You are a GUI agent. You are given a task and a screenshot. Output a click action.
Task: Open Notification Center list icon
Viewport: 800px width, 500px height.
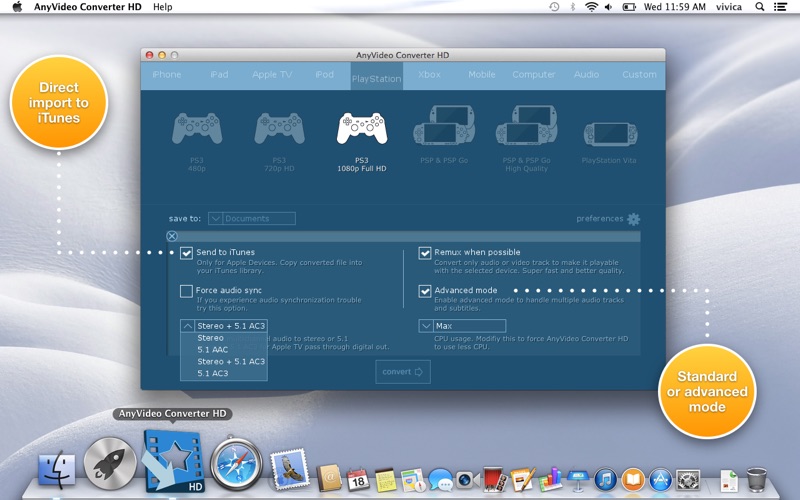click(x=780, y=7)
